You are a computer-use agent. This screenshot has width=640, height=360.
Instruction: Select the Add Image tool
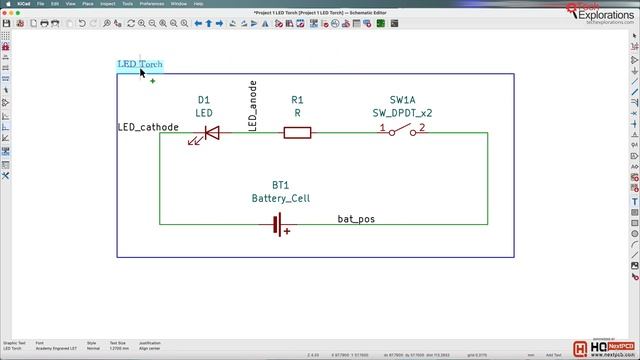coord(634,266)
